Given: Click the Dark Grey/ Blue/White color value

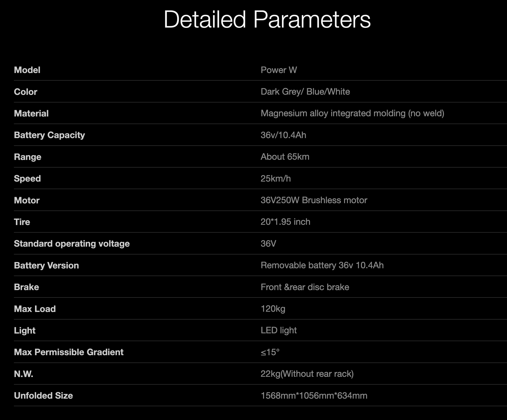Looking at the screenshot, I should coord(305,92).
